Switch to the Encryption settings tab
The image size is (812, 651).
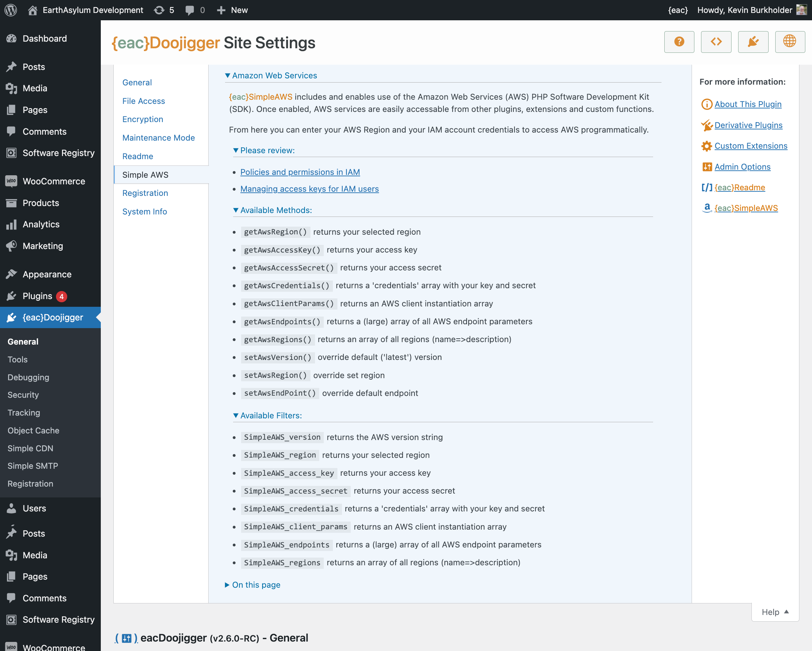[142, 119]
